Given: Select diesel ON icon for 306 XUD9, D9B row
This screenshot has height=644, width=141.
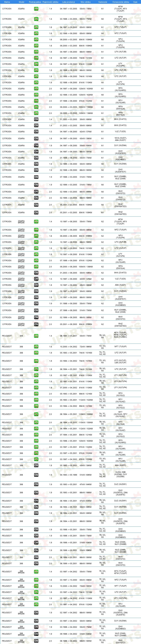Looking at the screenshot, I should 36,475.
